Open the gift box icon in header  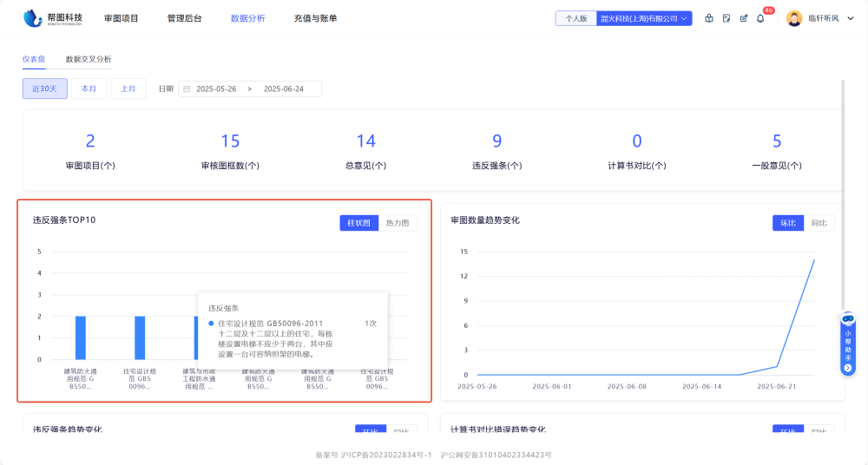[709, 18]
